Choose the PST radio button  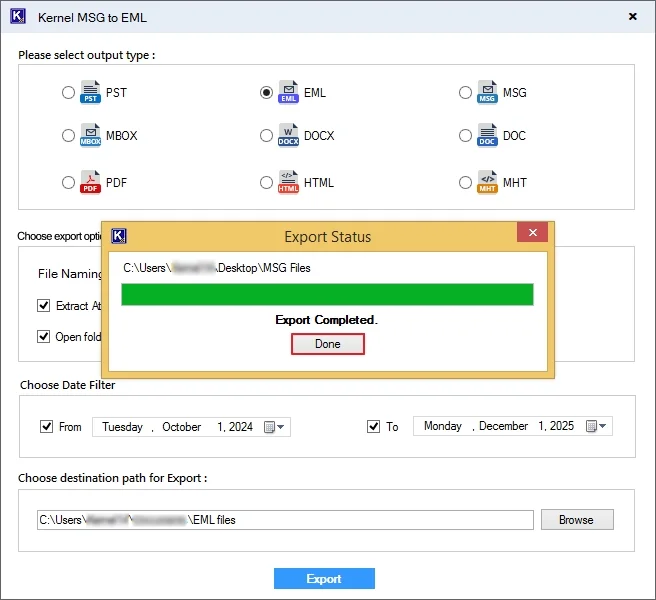68,93
